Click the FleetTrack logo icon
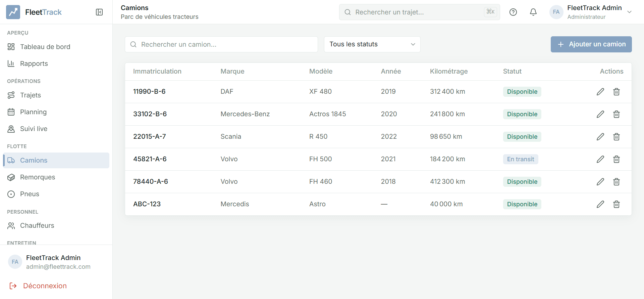This screenshot has height=299, width=644. point(13,12)
